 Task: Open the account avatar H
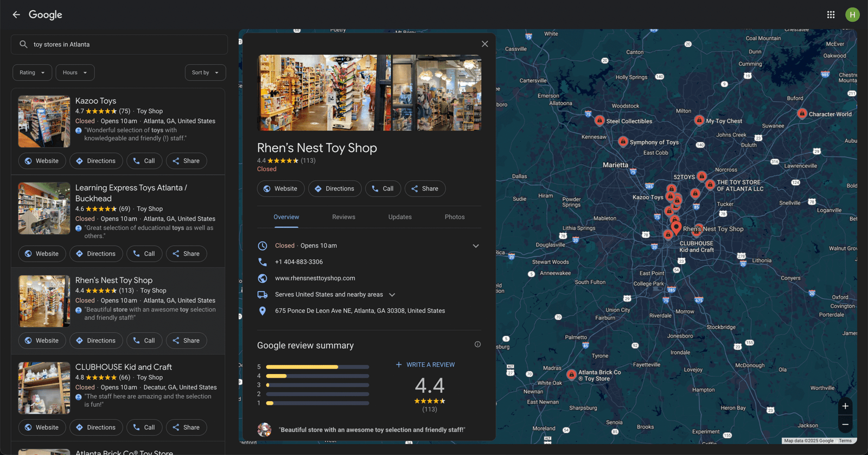tap(852, 15)
